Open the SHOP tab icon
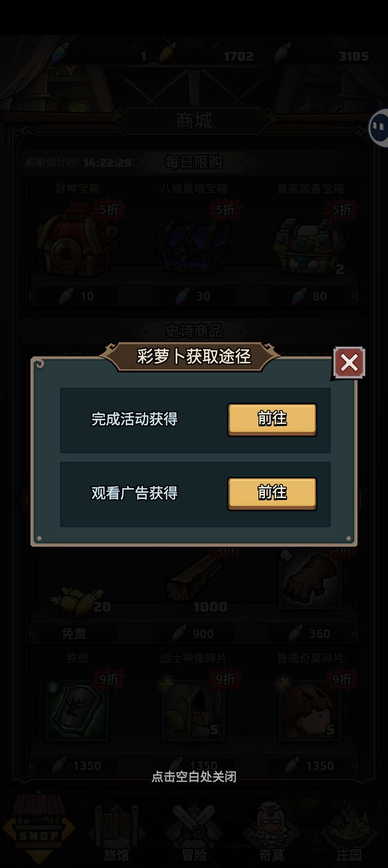The image size is (388, 868). tap(39, 829)
